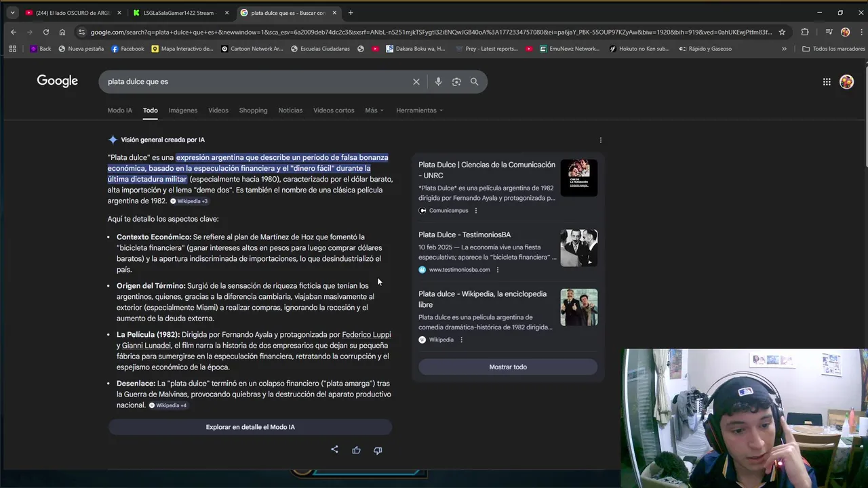Viewport: 868px width, 488px height.
Task: Reload the current page
Action: [46, 32]
